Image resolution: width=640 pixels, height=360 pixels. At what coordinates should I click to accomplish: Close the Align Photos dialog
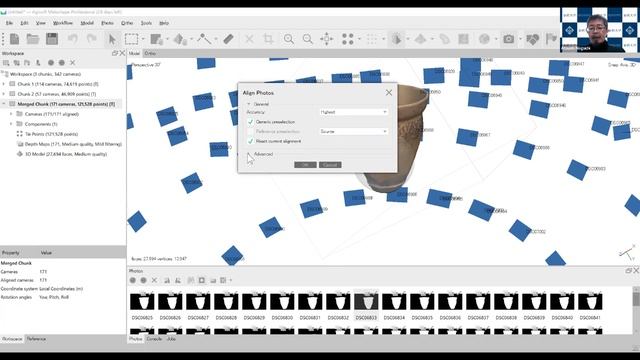(389, 93)
